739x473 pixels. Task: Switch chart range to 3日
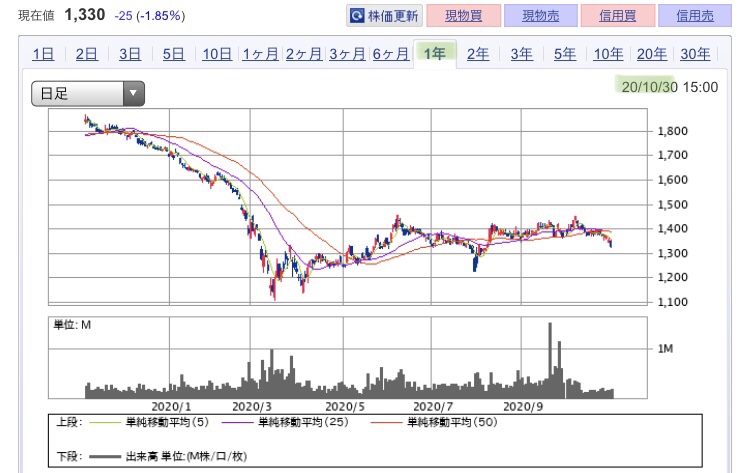tap(130, 54)
